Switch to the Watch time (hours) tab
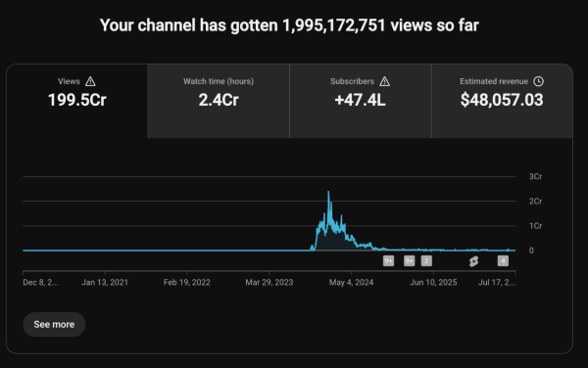 (219, 101)
